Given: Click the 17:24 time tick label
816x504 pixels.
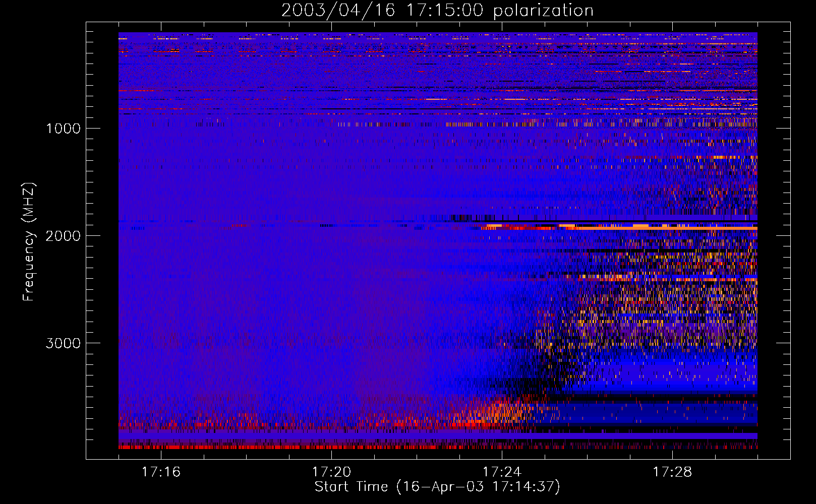Looking at the screenshot, I should pos(502,472).
